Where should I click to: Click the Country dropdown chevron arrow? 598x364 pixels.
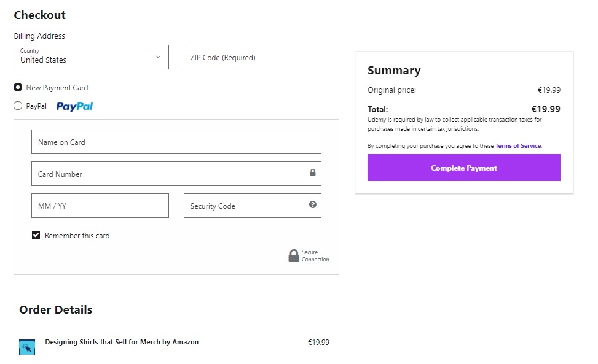click(x=158, y=57)
